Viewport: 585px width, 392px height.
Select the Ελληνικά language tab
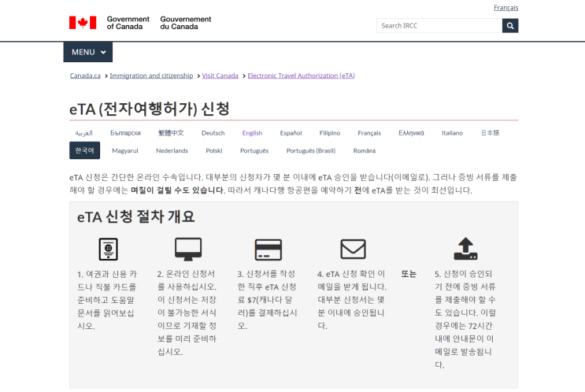pos(411,133)
